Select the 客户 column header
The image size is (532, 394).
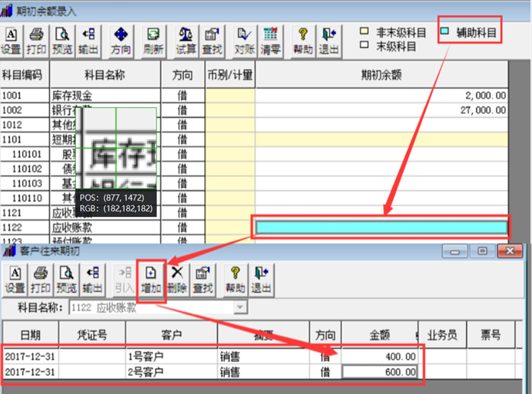pyautogui.click(x=171, y=335)
